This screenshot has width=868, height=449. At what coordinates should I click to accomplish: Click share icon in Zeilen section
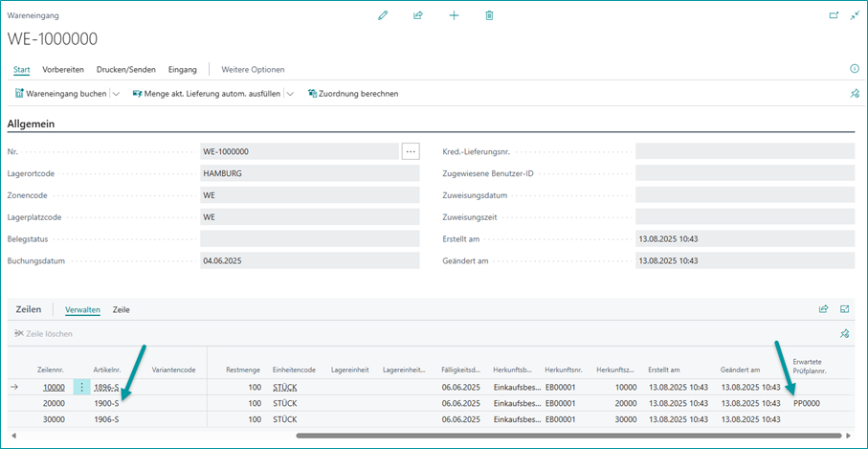pyautogui.click(x=823, y=309)
